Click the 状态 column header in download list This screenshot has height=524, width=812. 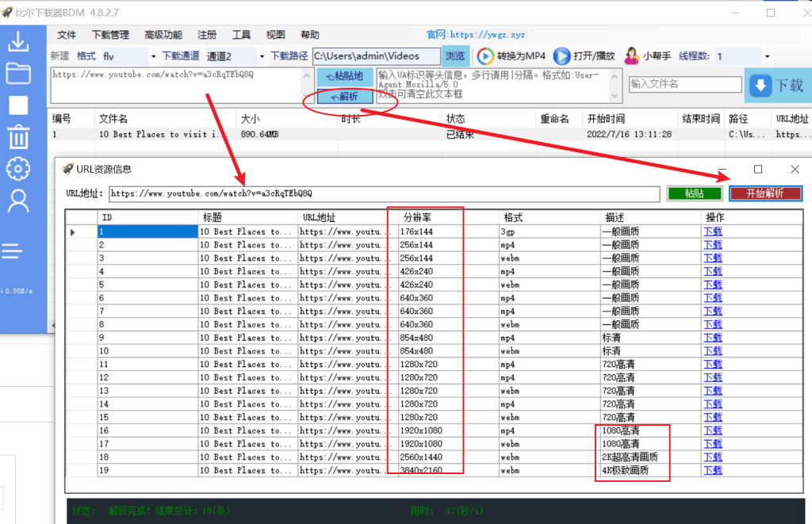coord(488,119)
